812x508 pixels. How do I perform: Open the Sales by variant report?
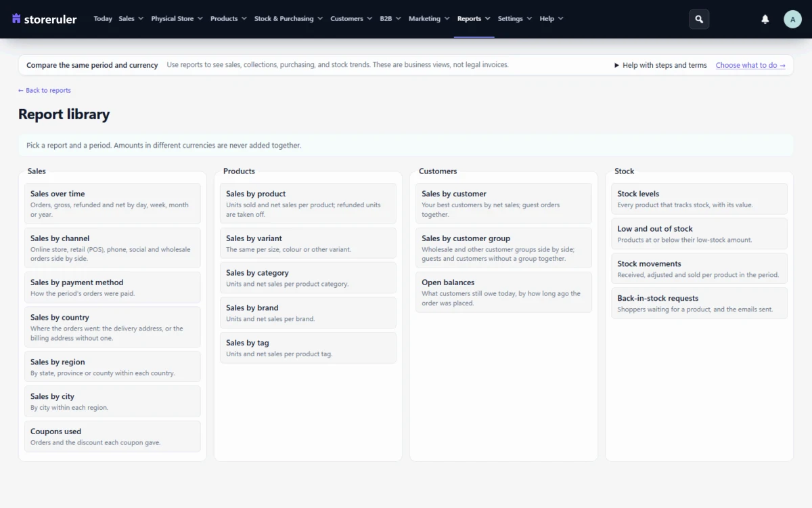coord(308,243)
